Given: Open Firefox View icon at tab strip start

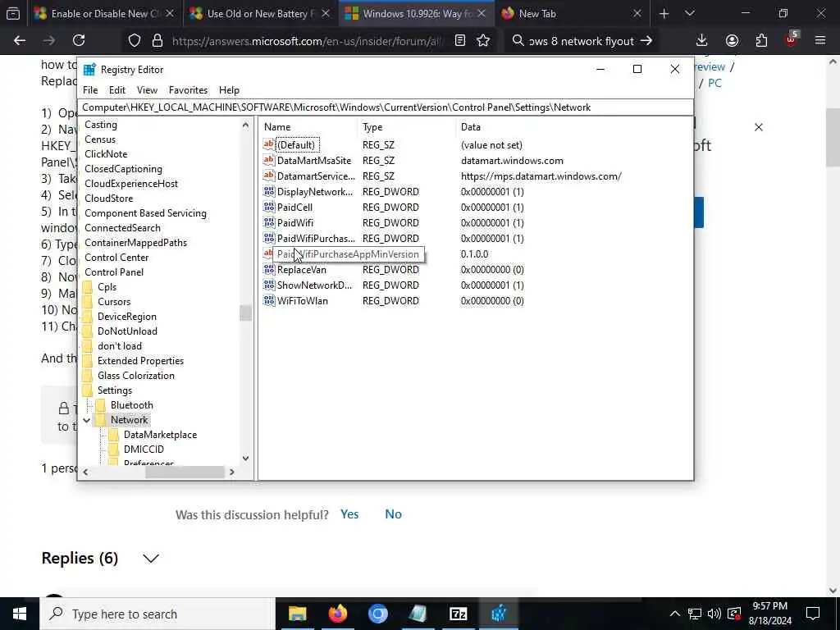Looking at the screenshot, I should 13,14.
